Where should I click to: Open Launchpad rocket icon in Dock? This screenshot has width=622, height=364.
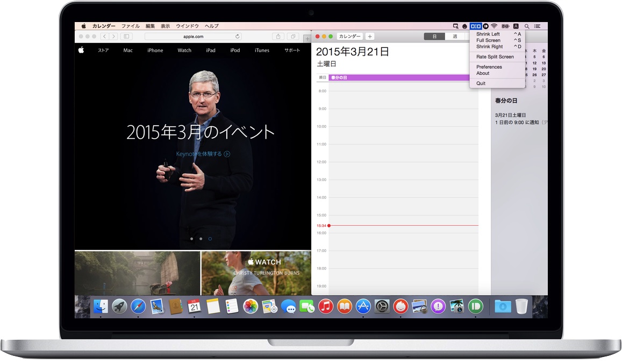pos(119,306)
